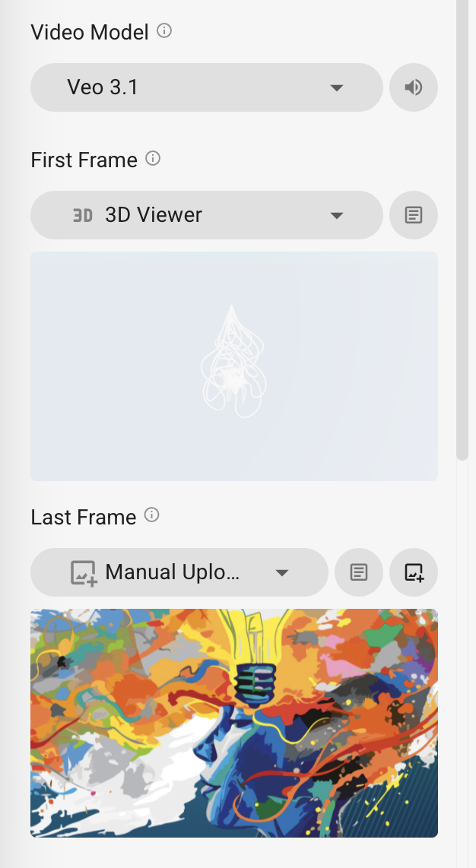Screen dimensions: 476x868
Task: Open the 3D Viewer source dropdown
Action: point(207,215)
